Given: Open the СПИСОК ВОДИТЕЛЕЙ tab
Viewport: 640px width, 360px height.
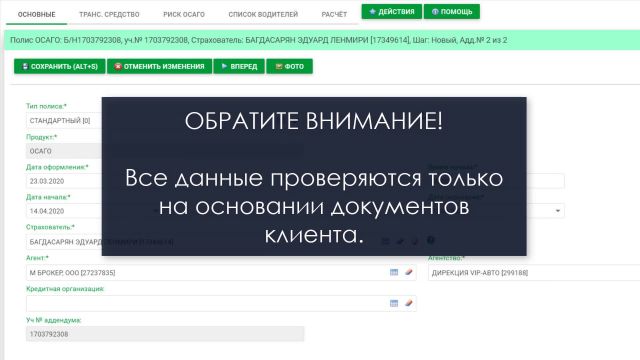Looking at the screenshot, I should pyautogui.click(x=263, y=14).
